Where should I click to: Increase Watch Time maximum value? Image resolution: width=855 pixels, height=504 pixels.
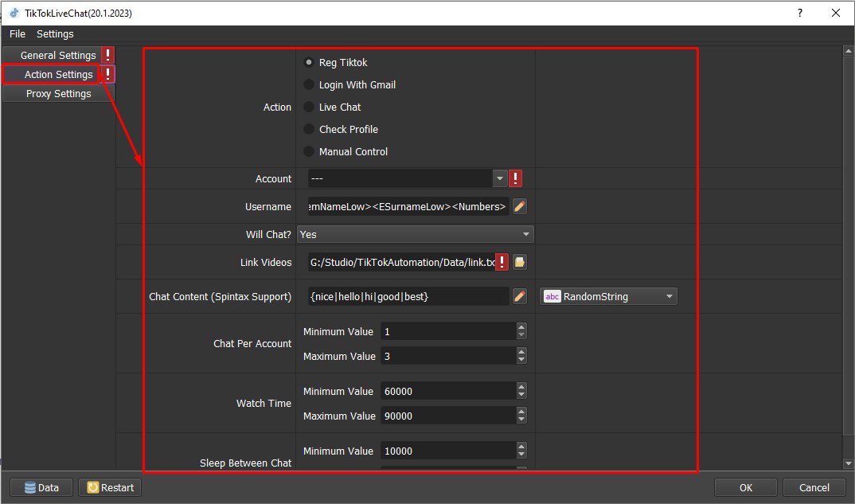pos(521,412)
